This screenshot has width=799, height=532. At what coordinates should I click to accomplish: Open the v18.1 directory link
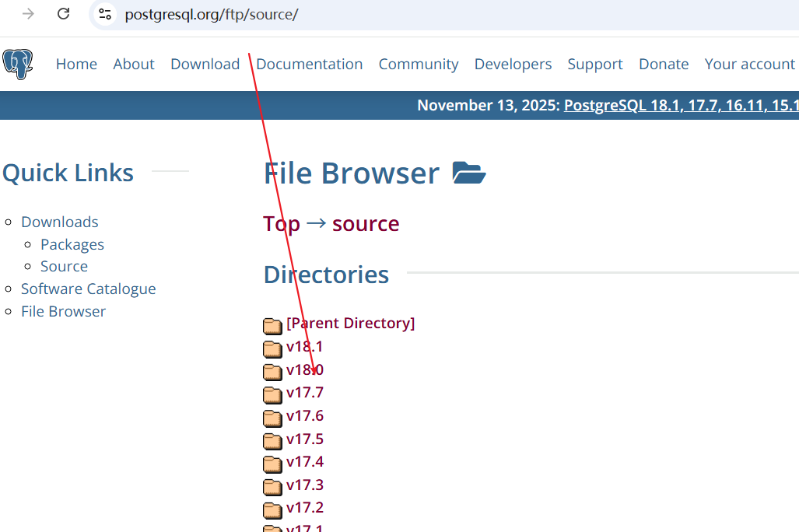coord(305,347)
